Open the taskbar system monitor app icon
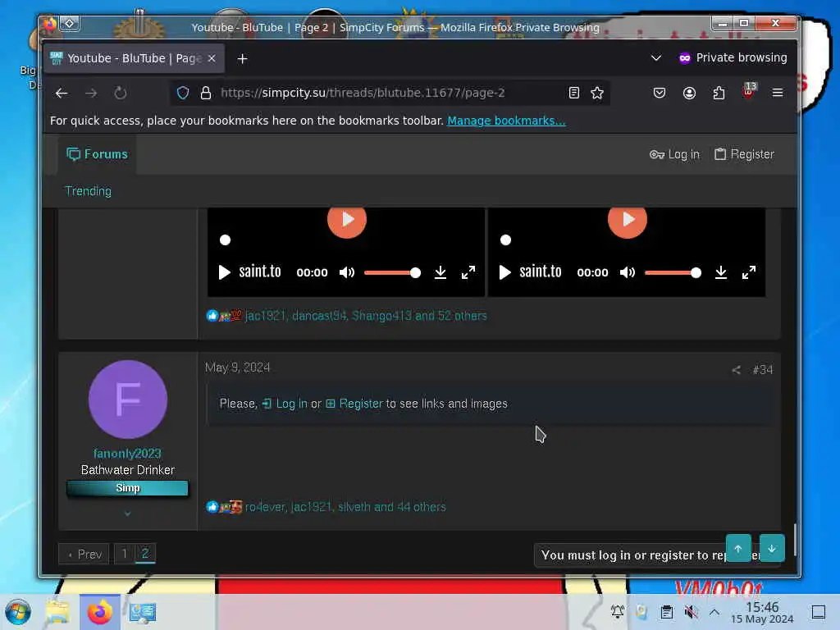This screenshot has width=840, height=630. point(143,612)
